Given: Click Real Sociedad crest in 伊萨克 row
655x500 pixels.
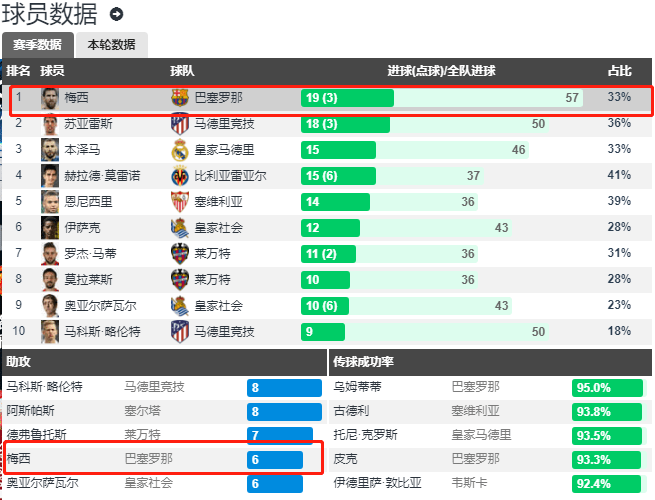Looking at the screenshot, I should coord(180,228).
